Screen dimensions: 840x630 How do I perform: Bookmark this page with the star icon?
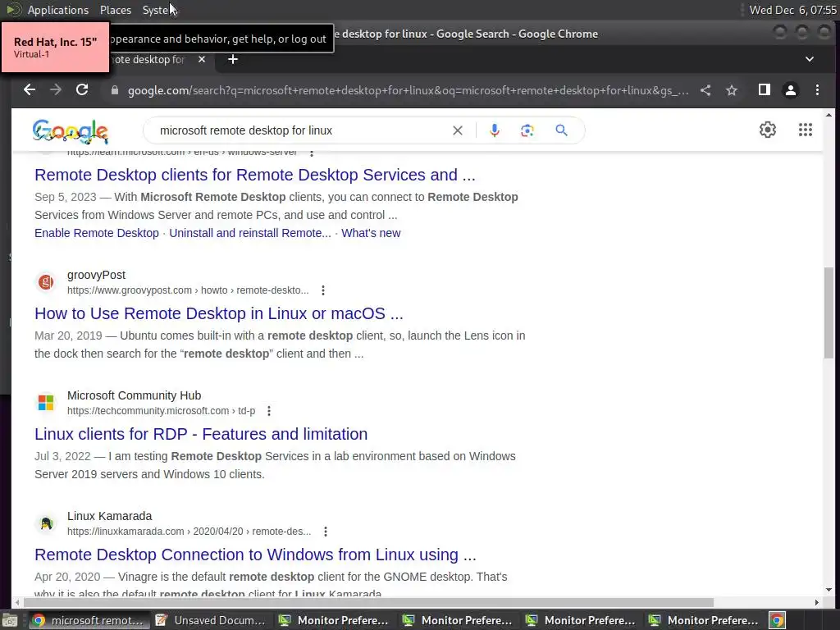(732, 90)
